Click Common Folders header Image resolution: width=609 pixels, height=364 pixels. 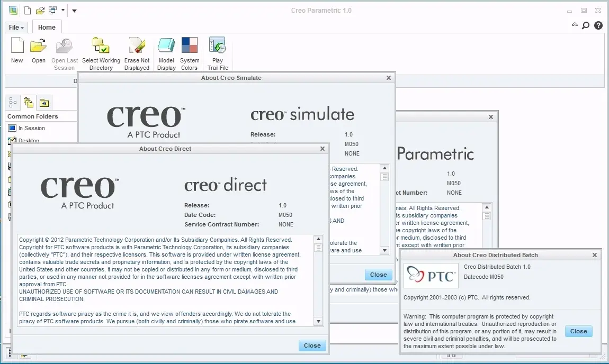(x=33, y=116)
